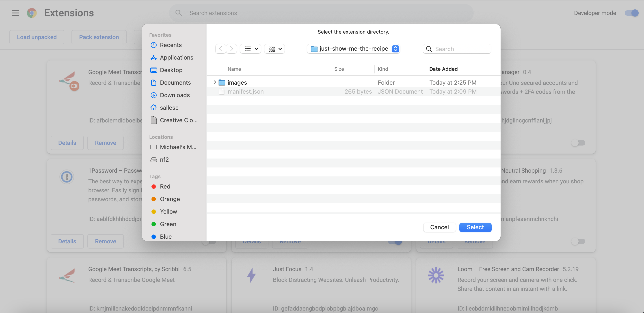Viewport: 644px width, 313px height.
Task: Expand the images folder disclosure arrow
Action: coord(215,82)
